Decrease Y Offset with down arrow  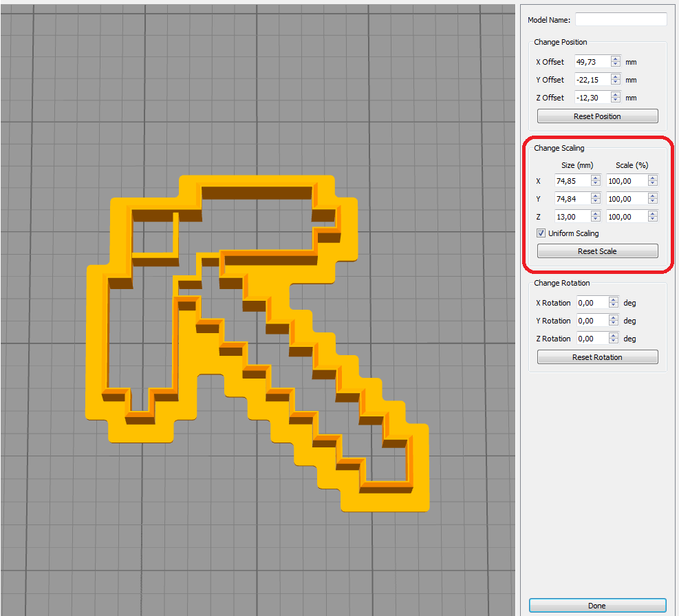point(615,83)
